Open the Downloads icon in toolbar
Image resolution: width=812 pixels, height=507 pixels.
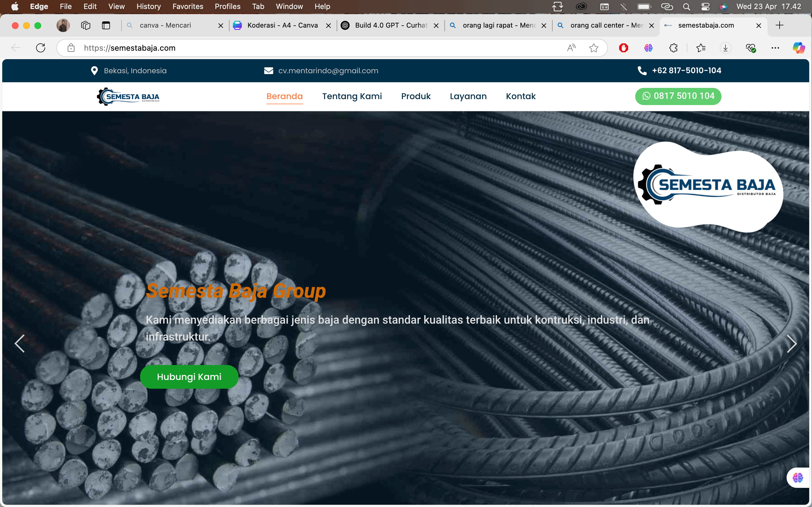tap(725, 48)
